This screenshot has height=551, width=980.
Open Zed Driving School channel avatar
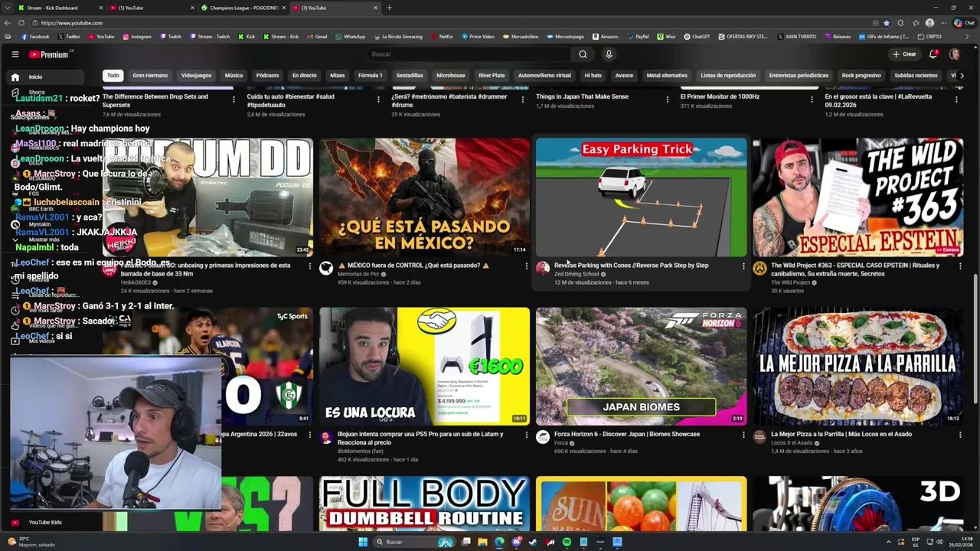[543, 268]
